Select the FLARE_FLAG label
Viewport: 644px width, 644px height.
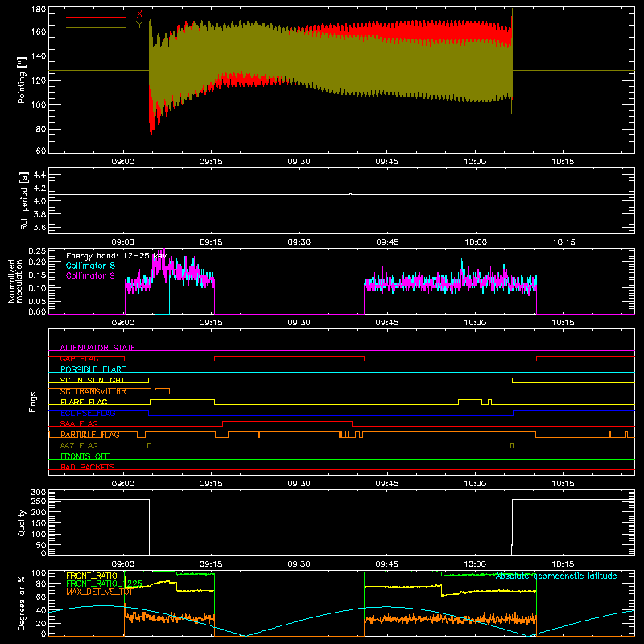[84, 402]
